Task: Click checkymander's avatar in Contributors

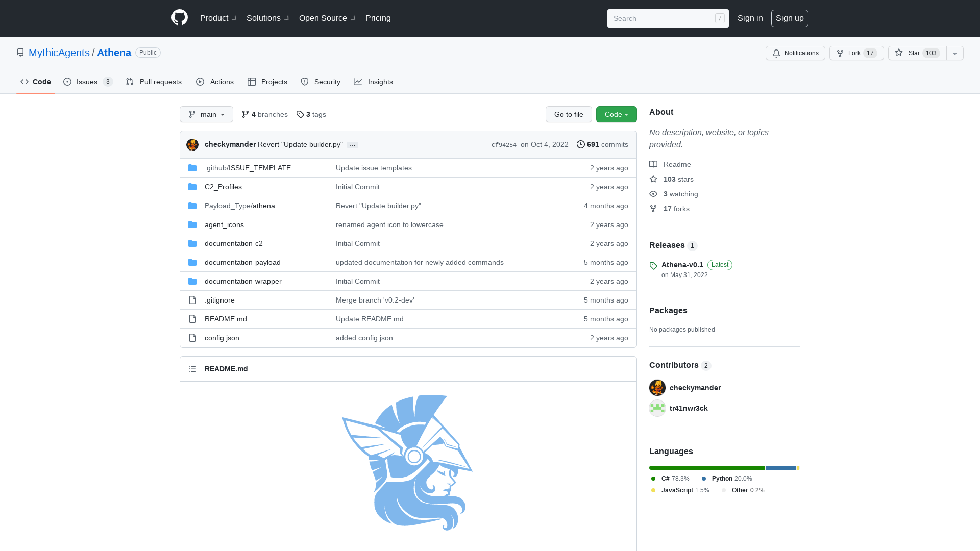Action: 657,388
